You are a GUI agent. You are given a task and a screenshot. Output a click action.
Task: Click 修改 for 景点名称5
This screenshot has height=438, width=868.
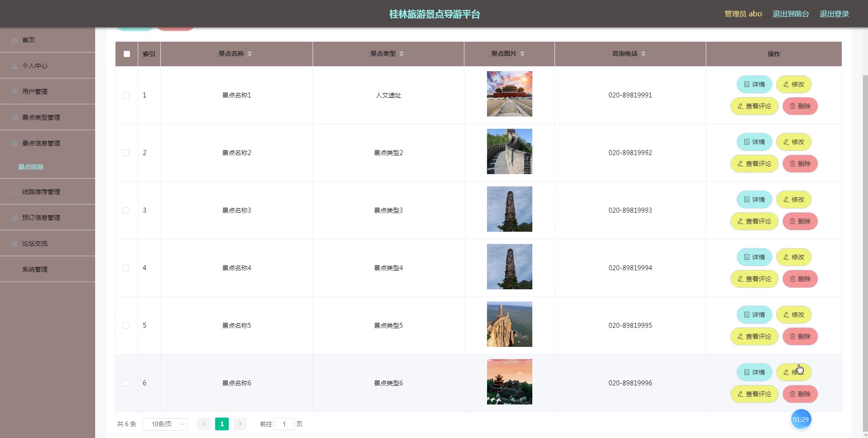(794, 315)
